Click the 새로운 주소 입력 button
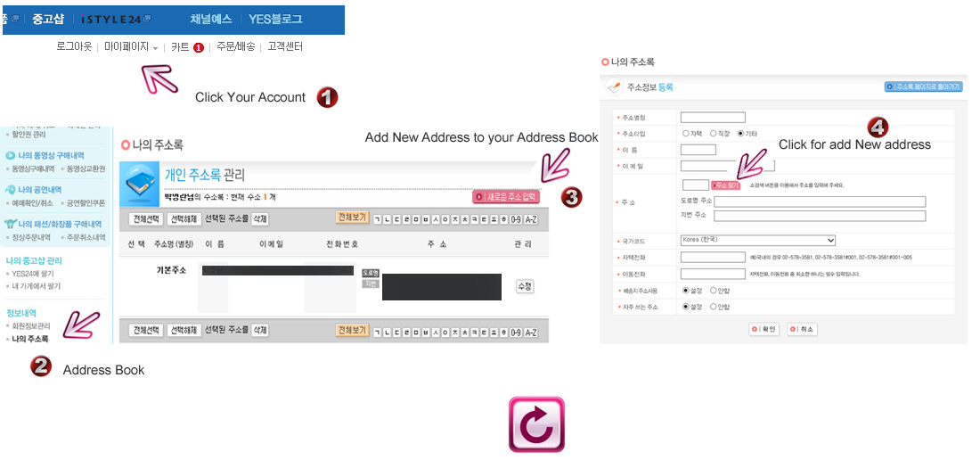The image size is (980, 460). coord(506,198)
